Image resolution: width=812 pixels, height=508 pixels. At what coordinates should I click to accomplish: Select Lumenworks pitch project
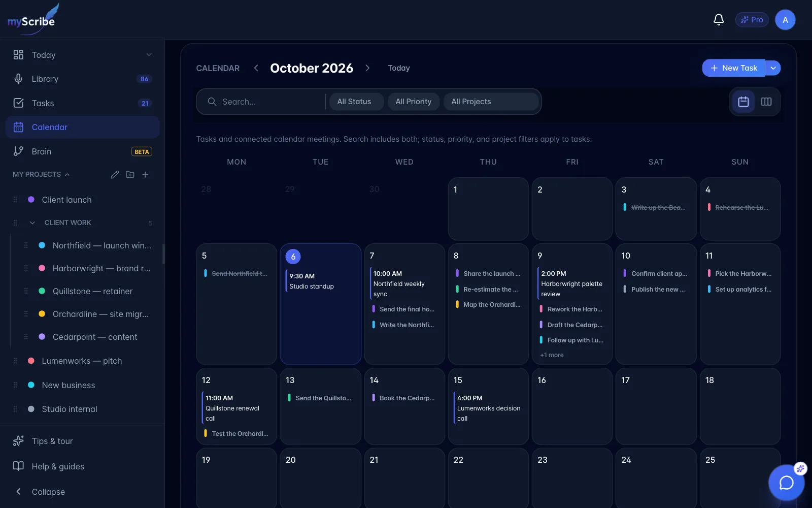click(x=82, y=361)
